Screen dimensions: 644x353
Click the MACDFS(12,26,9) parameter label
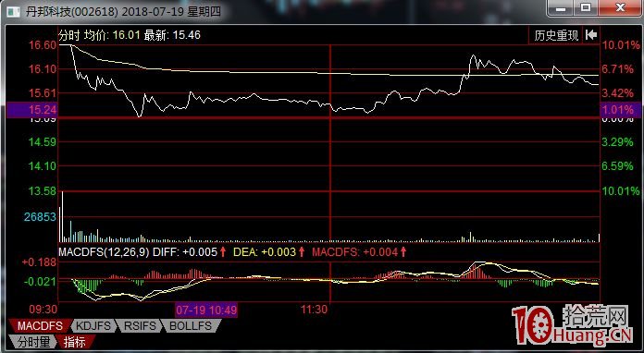pos(104,251)
